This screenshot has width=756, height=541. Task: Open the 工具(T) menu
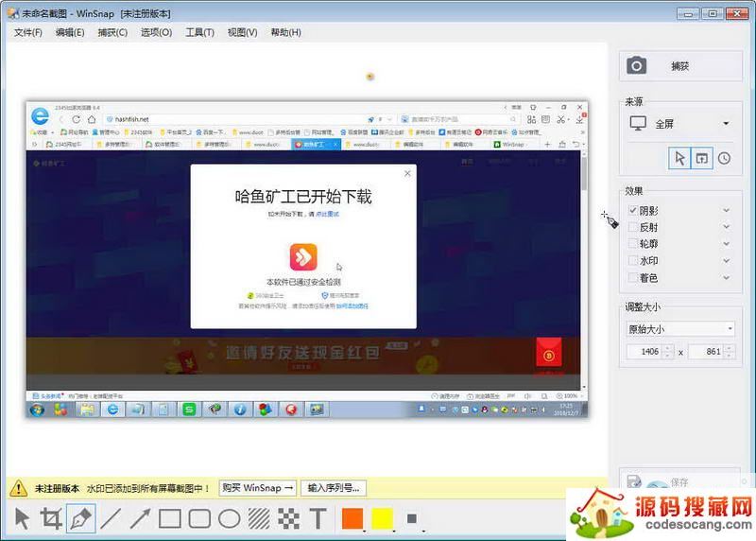coord(199,32)
